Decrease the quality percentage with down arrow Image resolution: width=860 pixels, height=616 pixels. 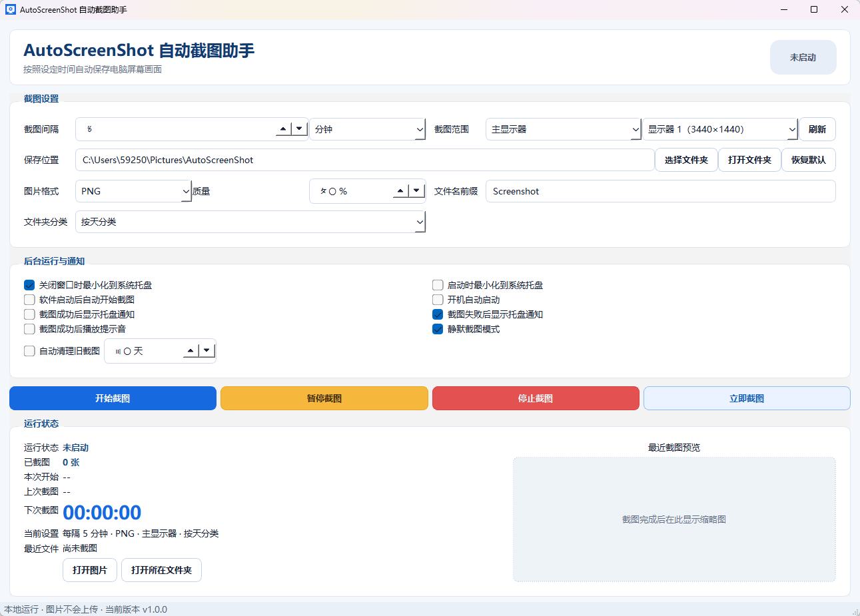tap(416, 191)
